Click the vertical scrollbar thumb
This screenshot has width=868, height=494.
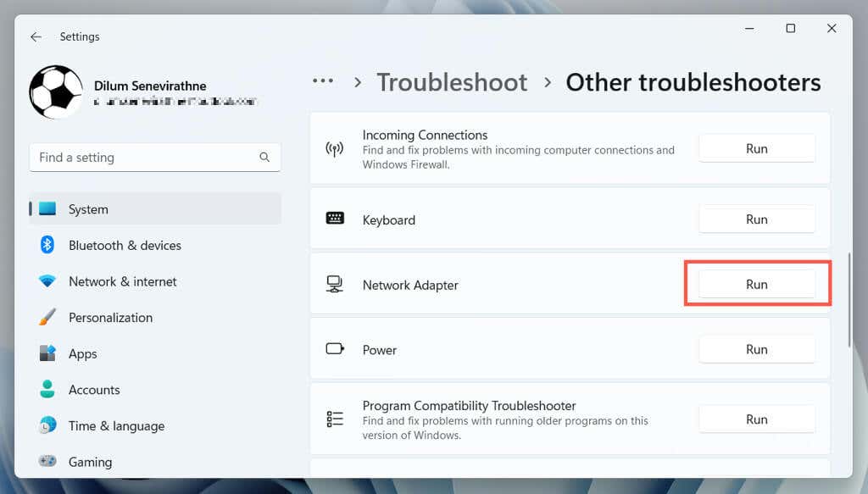point(849,301)
